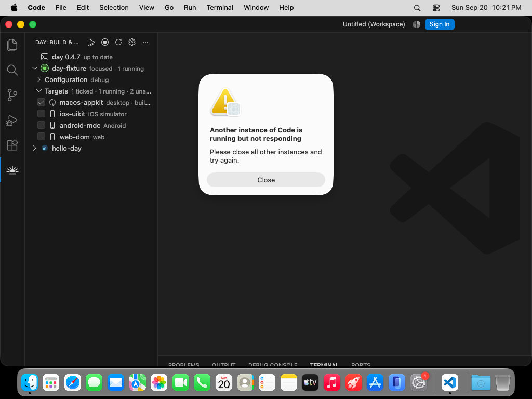Click the terminal icon beside day 0.4.7
The image size is (532, 399).
point(45,57)
